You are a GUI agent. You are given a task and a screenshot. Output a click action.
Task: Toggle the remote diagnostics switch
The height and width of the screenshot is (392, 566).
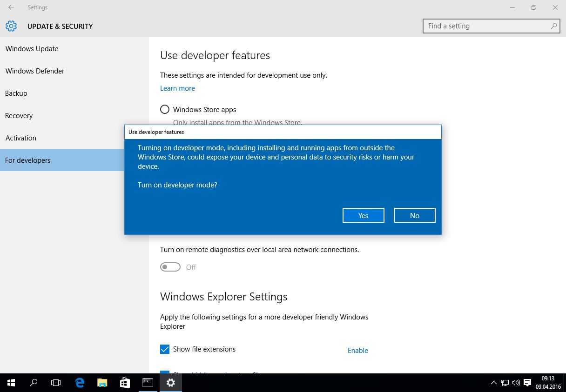[170, 267]
